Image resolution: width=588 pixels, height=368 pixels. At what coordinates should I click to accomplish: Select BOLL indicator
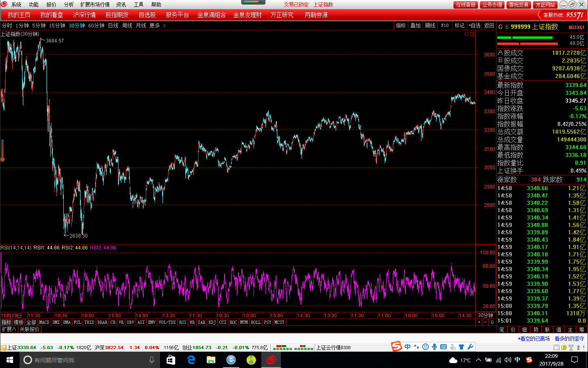(256, 322)
